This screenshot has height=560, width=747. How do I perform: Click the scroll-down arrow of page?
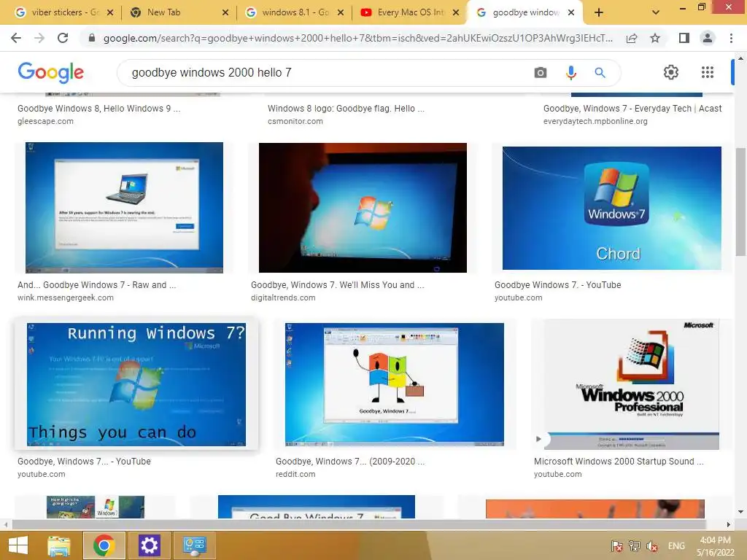pyautogui.click(x=740, y=512)
